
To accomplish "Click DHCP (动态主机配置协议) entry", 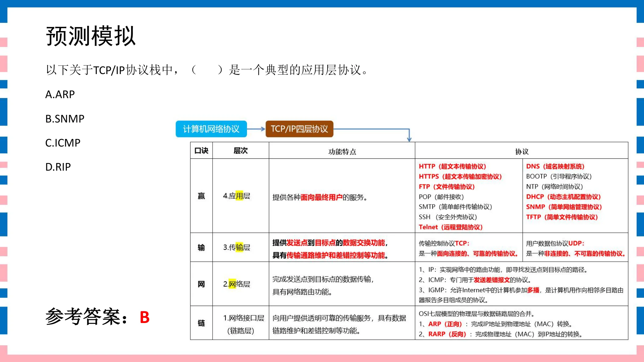I will (563, 197).
